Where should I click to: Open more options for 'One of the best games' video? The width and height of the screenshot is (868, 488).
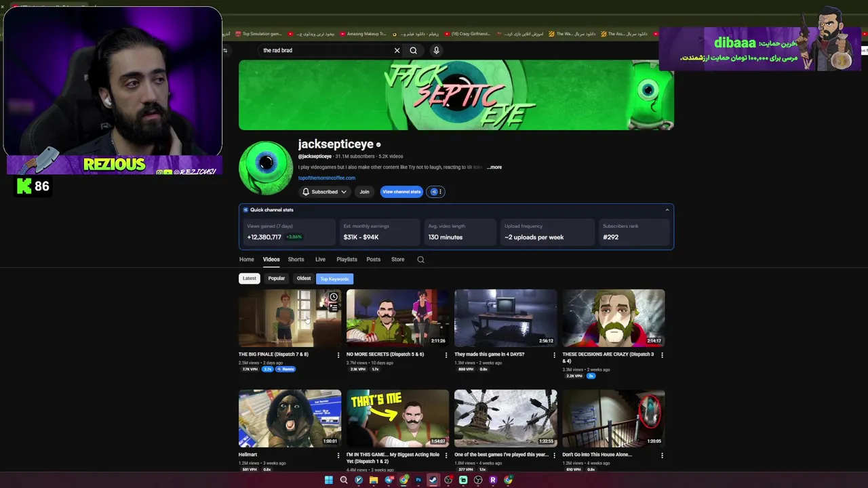coord(554,455)
